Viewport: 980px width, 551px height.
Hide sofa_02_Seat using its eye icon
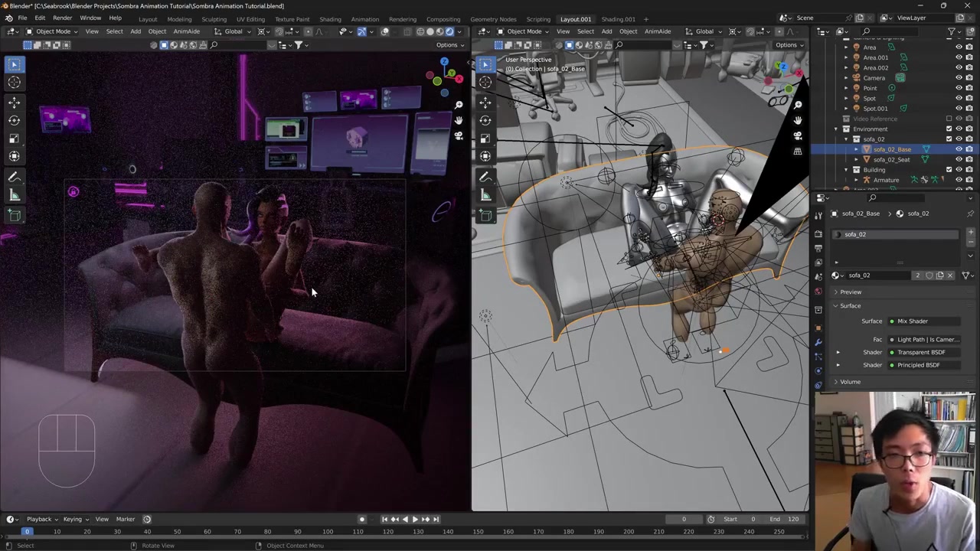point(959,159)
